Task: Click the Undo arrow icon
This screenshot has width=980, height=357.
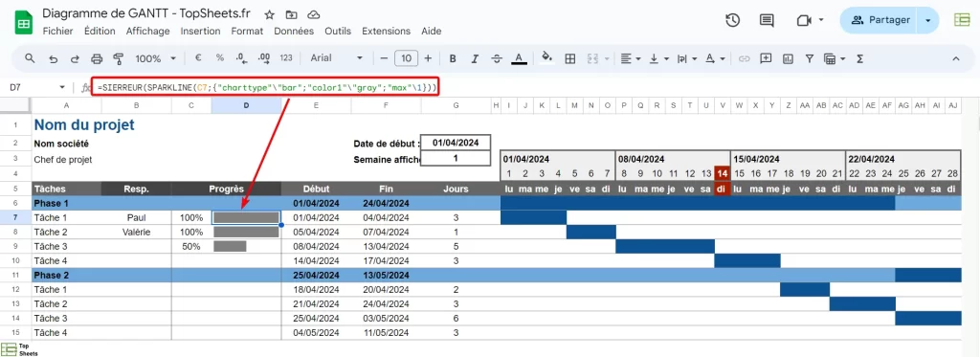Action: tap(54, 58)
